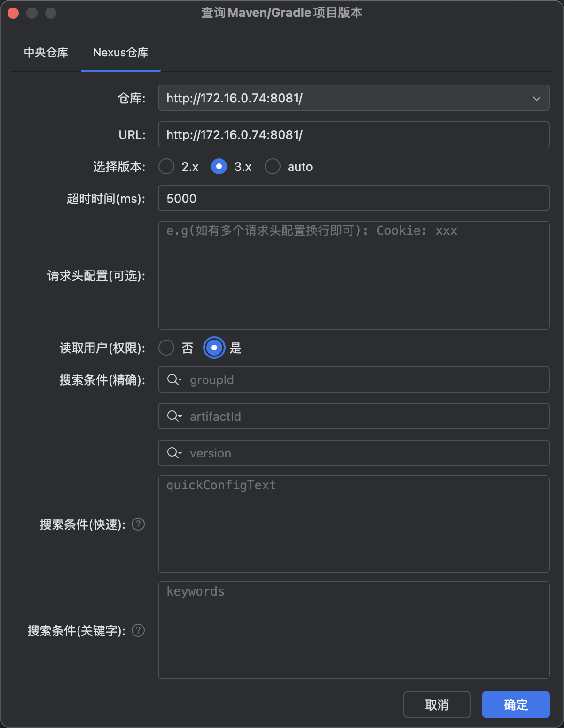Click into the URL text field
This screenshot has height=728, width=564.
tap(353, 135)
